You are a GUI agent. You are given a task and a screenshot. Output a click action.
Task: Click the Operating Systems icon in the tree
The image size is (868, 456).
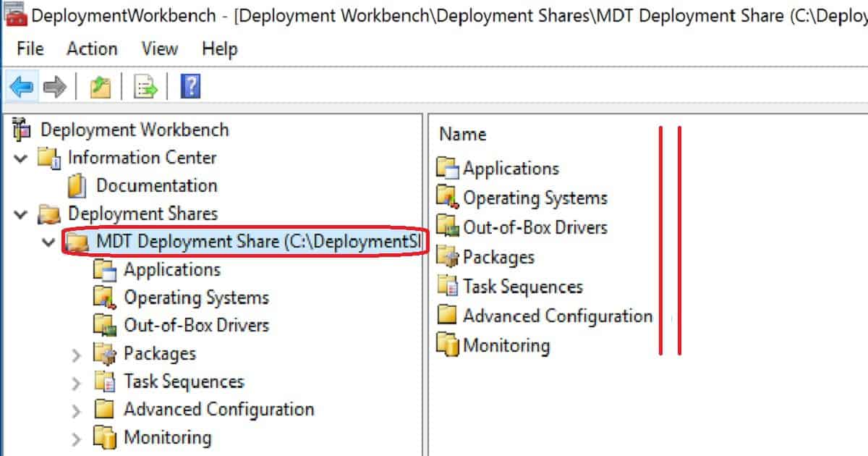106,298
